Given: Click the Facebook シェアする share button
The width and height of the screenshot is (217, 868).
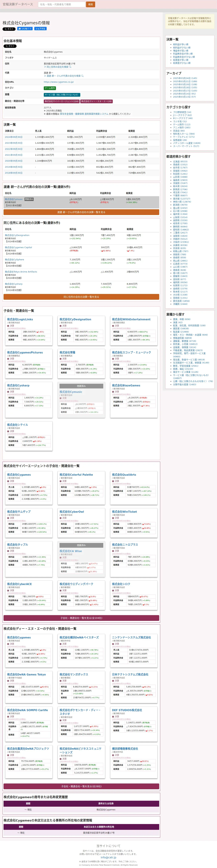Looking at the screenshot, I should pos(40,29).
